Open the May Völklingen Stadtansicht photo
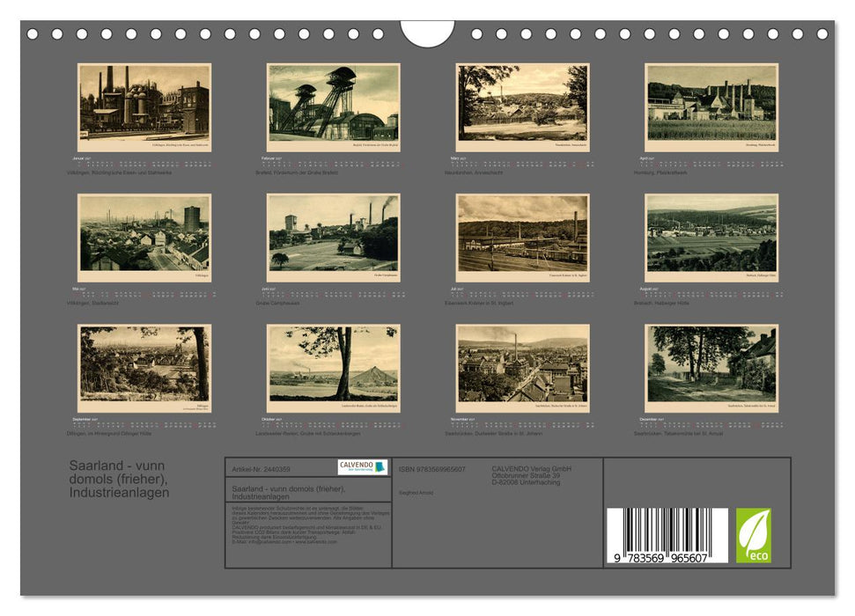The image size is (855, 616). [x=144, y=238]
